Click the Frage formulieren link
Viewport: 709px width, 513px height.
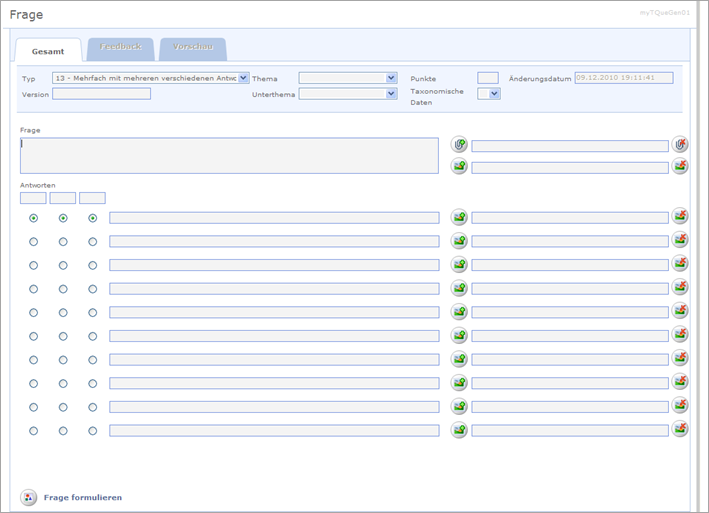click(x=83, y=497)
